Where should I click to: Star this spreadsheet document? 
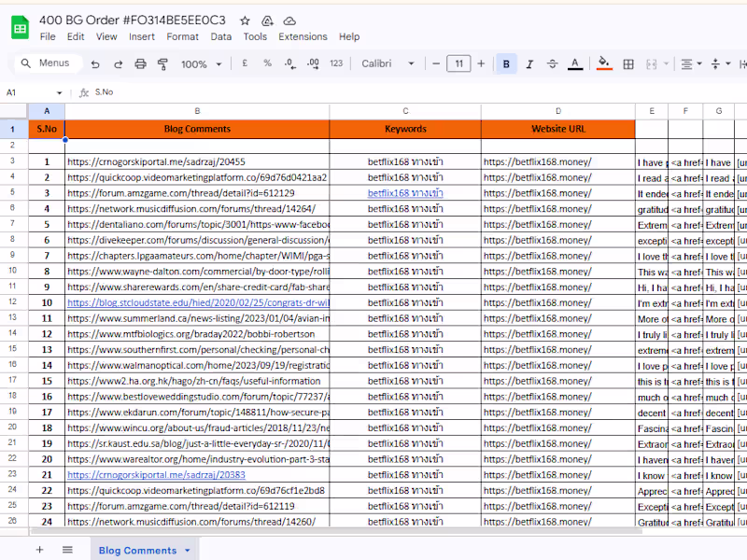[x=245, y=21]
